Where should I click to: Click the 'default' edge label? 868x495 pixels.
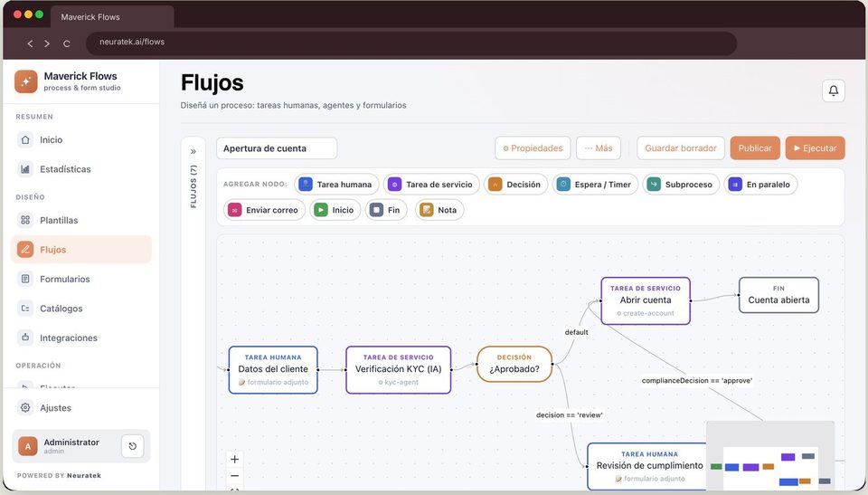click(576, 332)
